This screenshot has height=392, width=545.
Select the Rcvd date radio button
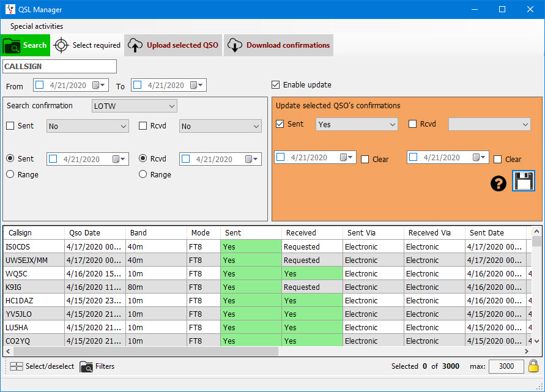click(143, 158)
